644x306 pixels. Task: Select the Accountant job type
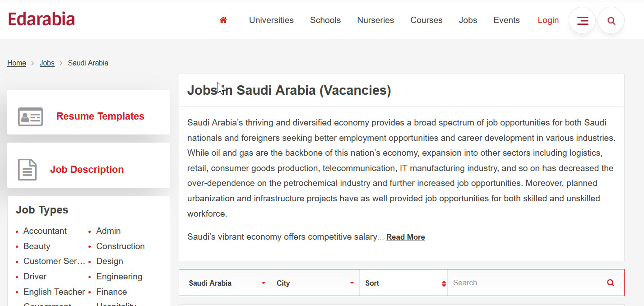pyautogui.click(x=45, y=231)
